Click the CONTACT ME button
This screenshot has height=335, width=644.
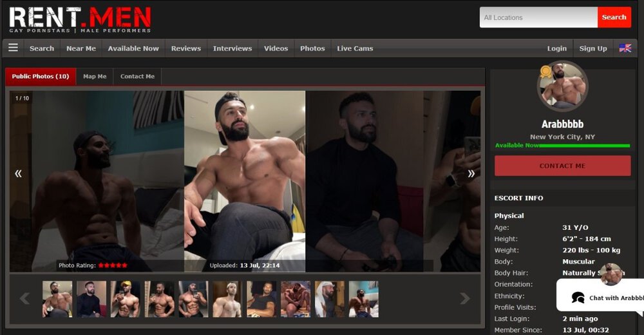562,166
